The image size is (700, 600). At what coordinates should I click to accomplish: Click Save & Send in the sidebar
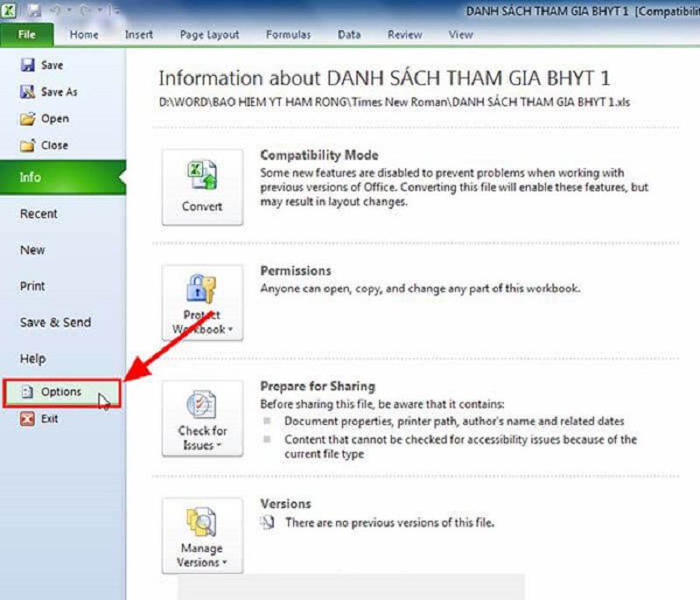coord(54,322)
